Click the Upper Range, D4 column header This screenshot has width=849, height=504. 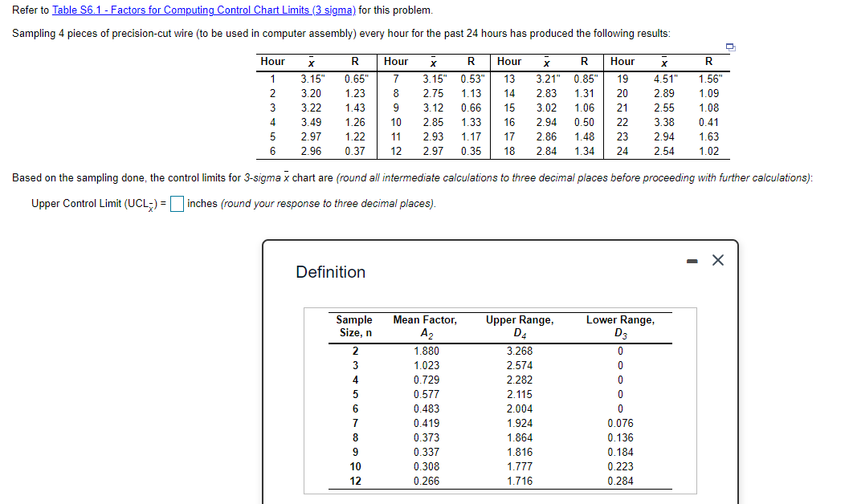coord(520,326)
